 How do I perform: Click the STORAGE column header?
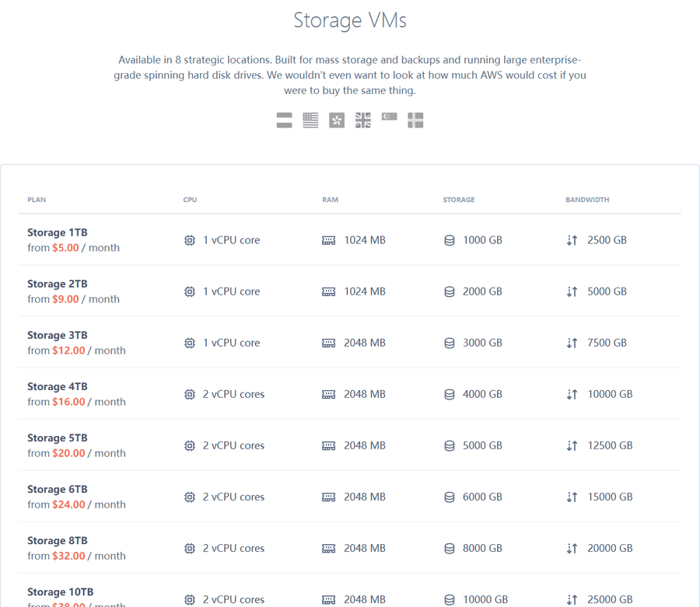(459, 200)
